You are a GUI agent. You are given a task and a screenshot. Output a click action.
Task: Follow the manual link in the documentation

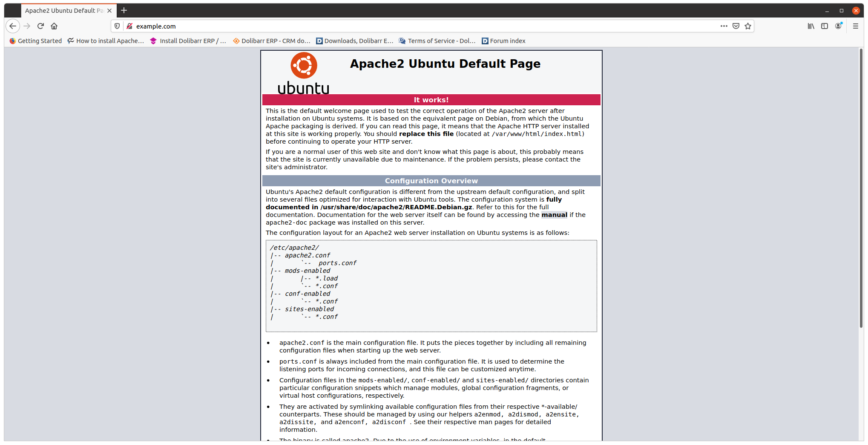click(x=554, y=215)
